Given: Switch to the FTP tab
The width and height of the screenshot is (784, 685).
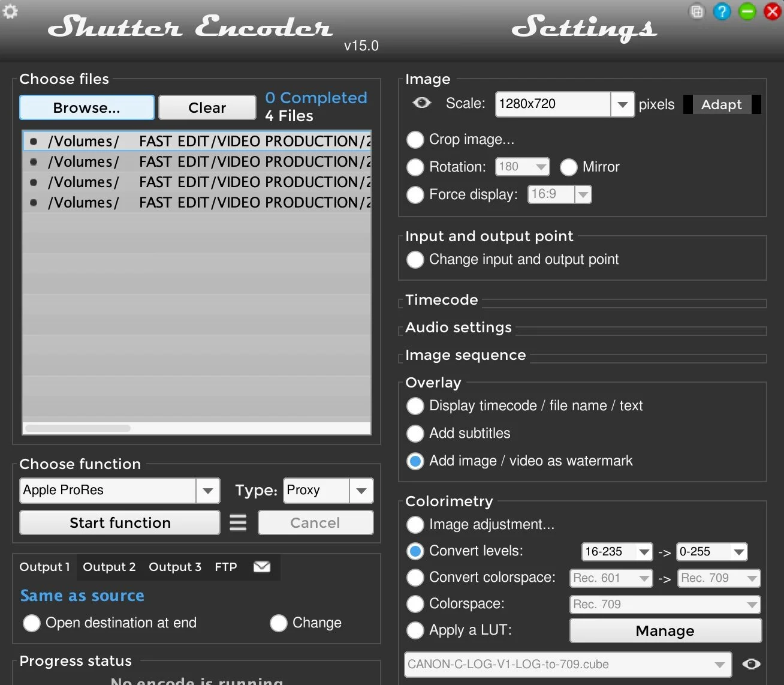Looking at the screenshot, I should point(226,567).
